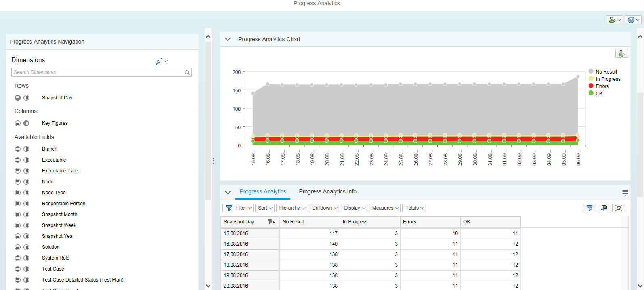
Task: Open Dimensions settings wrench dropdown
Action: point(162,61)
